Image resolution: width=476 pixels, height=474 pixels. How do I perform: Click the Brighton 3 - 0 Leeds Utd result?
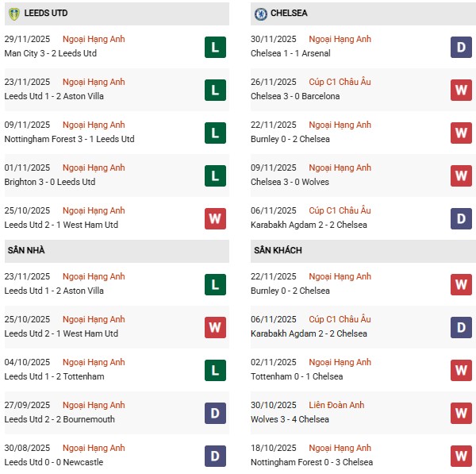(49, 182)
